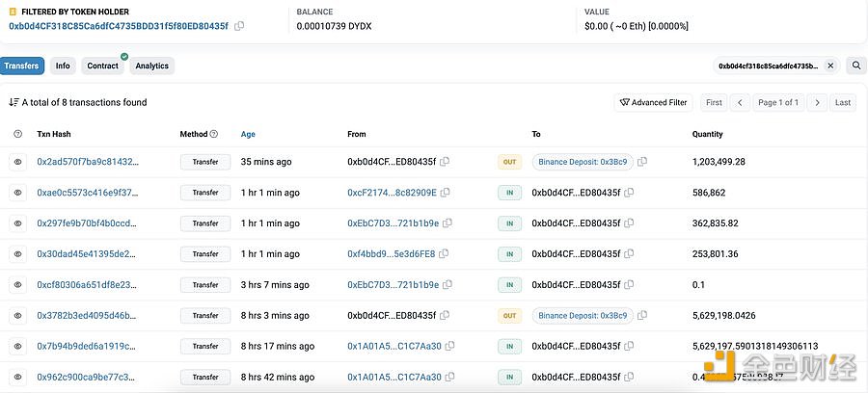The width and height of the screenshot is (868, 393).
Task: Select the quantity value 5,629,198.0426
Action: point(724,316)
